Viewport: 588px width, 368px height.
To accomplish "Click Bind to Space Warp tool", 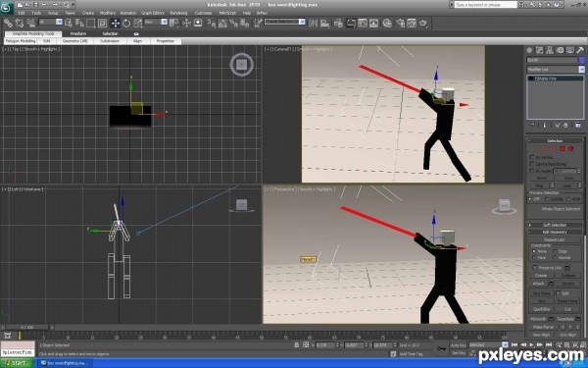I will (30, 24).
